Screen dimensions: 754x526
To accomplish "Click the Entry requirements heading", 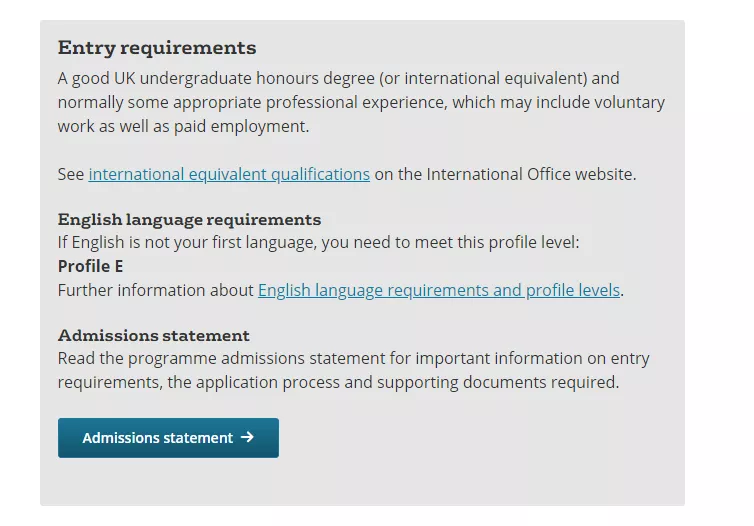I will coord(157,48).
